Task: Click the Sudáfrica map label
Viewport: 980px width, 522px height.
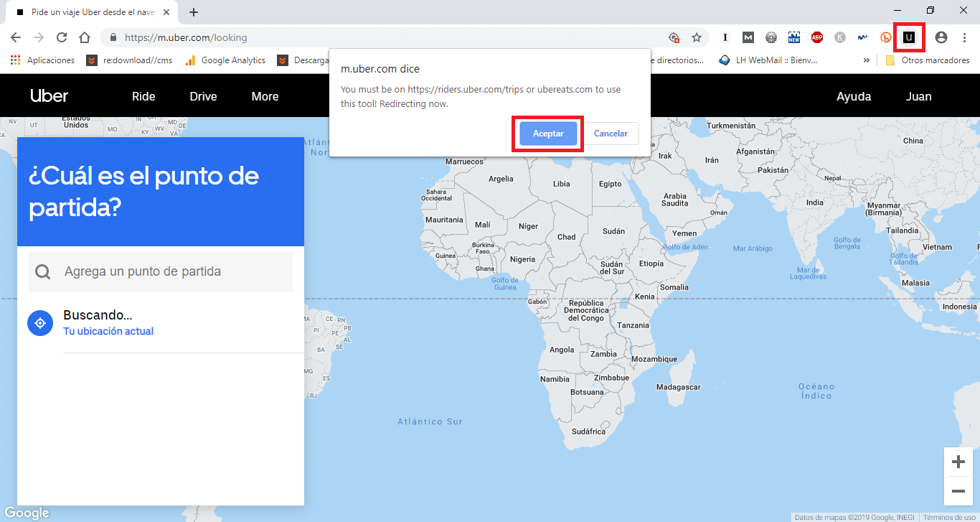Action: pos(589,432)
